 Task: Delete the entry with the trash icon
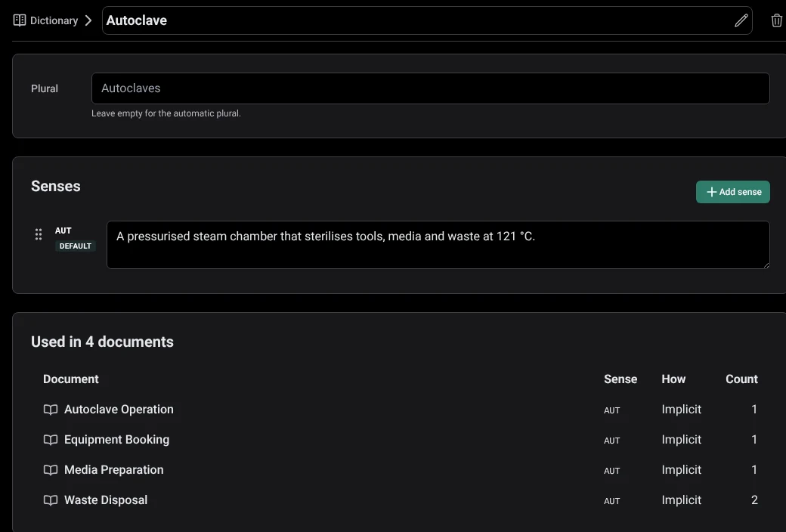[776, 20]
